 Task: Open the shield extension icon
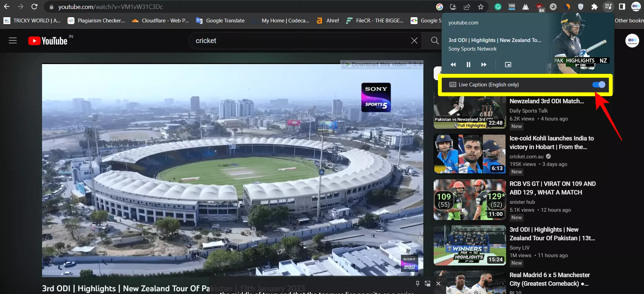pos(581,7)
